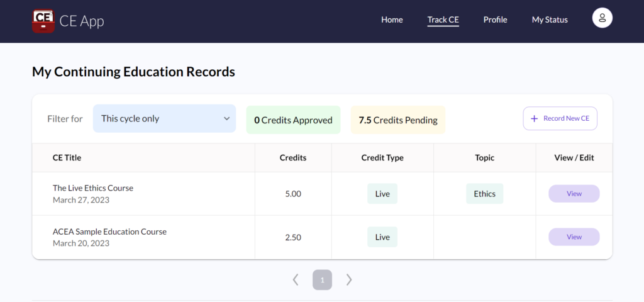
Task: Click the View / Edit column header
Action: 574,158
